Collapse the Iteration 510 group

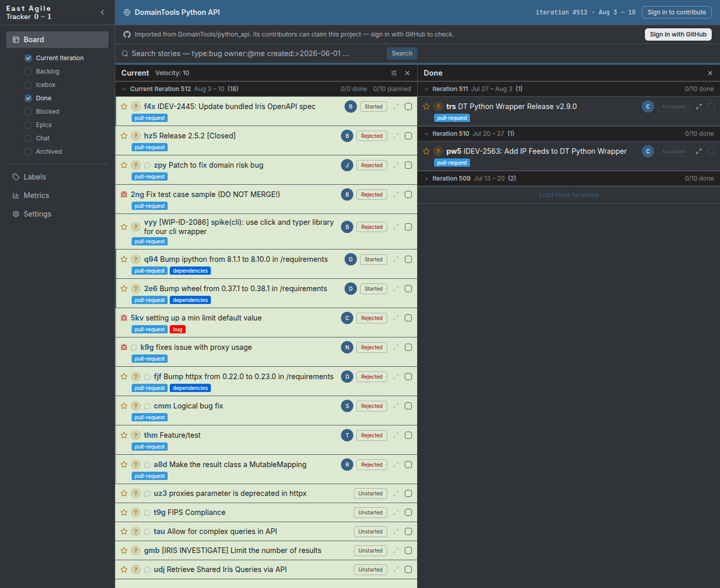click(426, 134)
